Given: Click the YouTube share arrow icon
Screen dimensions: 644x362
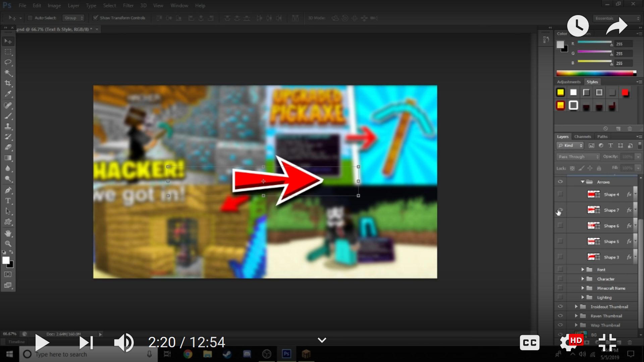Looking at the screenshot, I should (x=616, y=26).
